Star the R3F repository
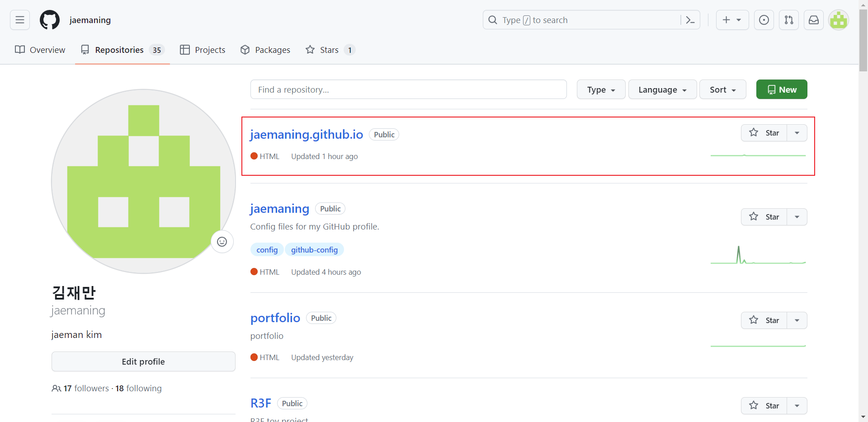Screen dimensions: 868x422 pos(764,406)
